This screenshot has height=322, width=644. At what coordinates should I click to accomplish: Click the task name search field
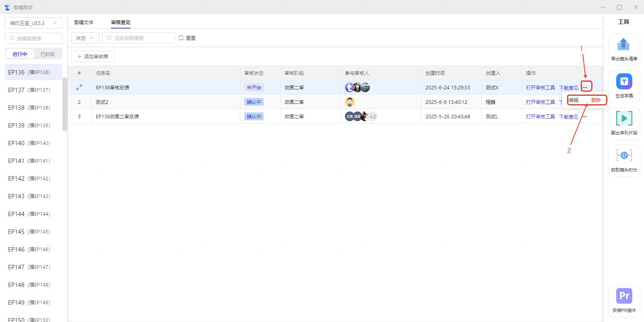[138, 38]
